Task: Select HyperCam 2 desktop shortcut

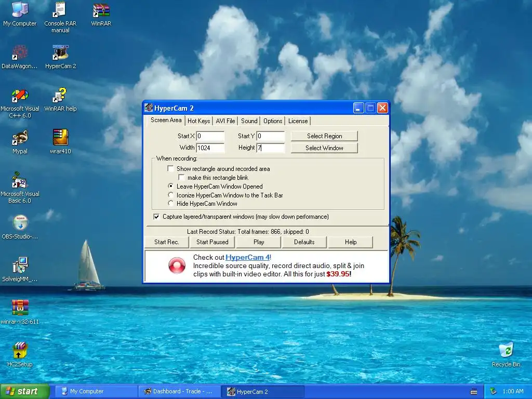Action: click(x=60, y=57)
